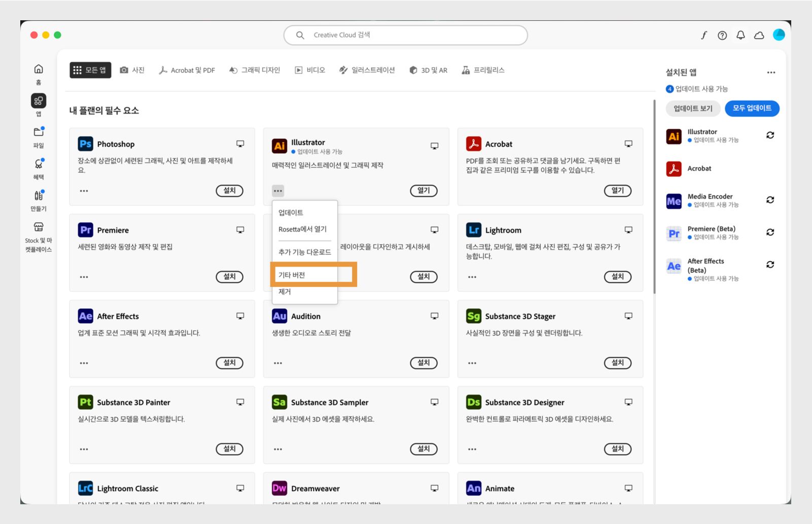Update After Effects (Beta) using its refresh icon
The height and width of the screenshot is (524, 812).
click(x=770, y=265)
